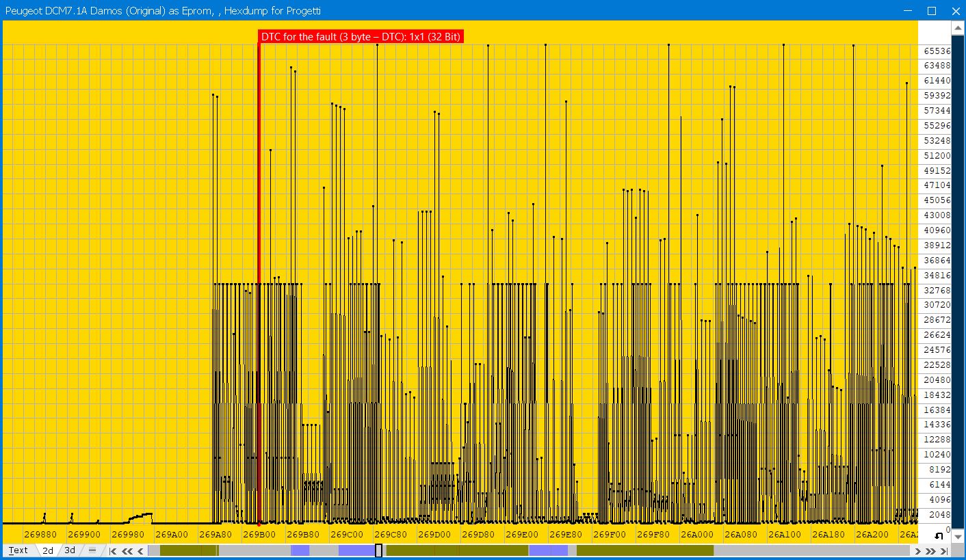Viewport: 966px width, 560px height.
Task: Click the double-left fast backward arrow
Action: 127,550
